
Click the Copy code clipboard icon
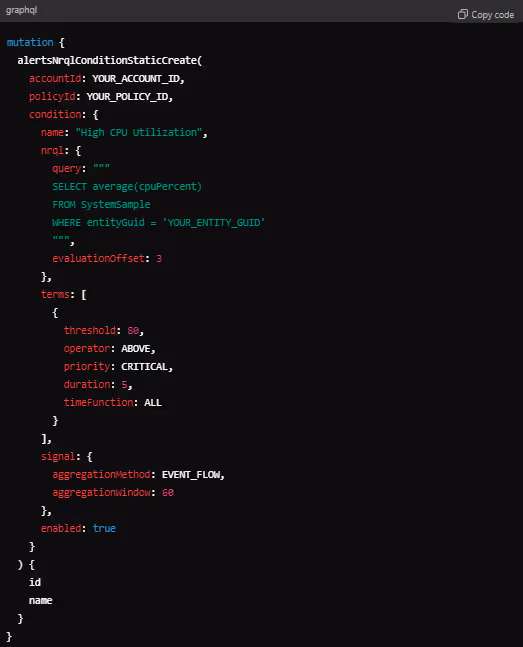tap(463, 14)
